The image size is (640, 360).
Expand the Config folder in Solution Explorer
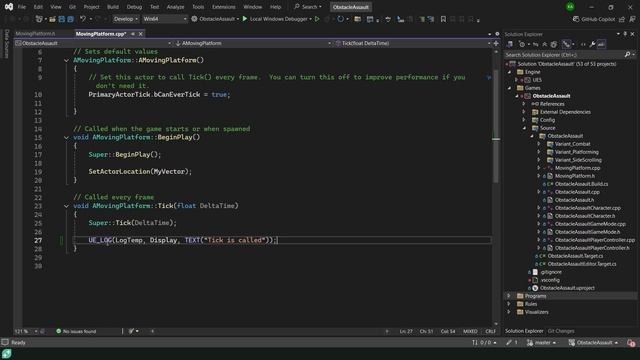524,120
